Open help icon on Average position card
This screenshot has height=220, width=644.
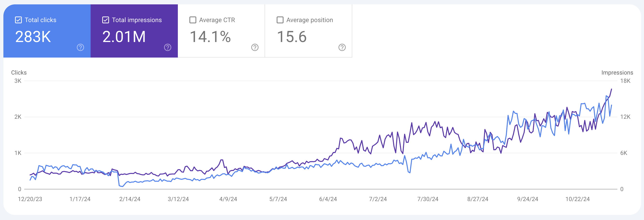pos(342,47)
